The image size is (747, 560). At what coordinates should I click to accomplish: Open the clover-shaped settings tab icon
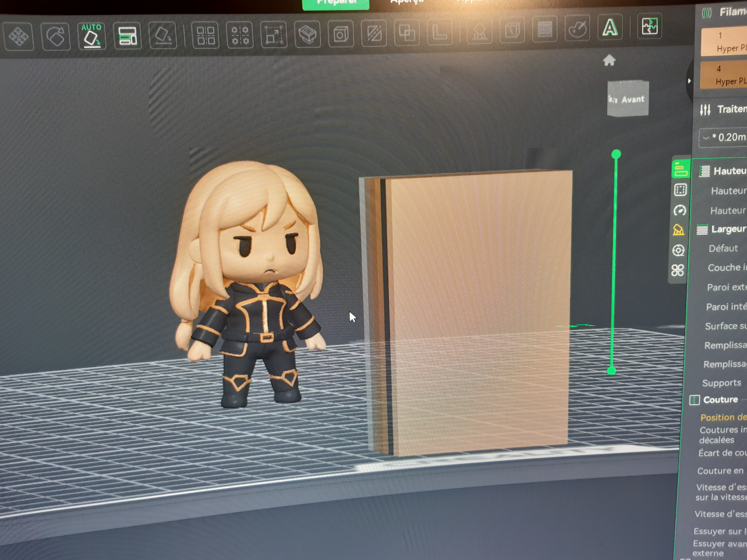point(677,270)
